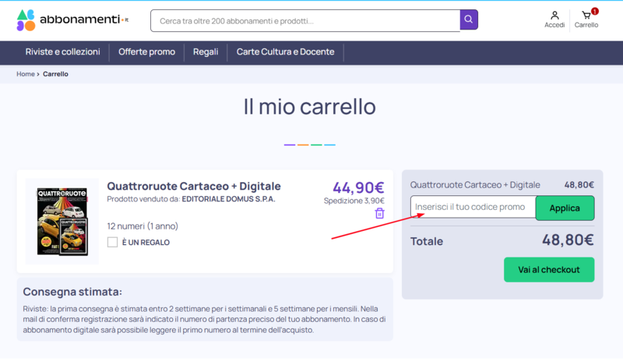Click the Totale label
The height and width of the screenshot is (364, 623).
click(x=427, y=241)
